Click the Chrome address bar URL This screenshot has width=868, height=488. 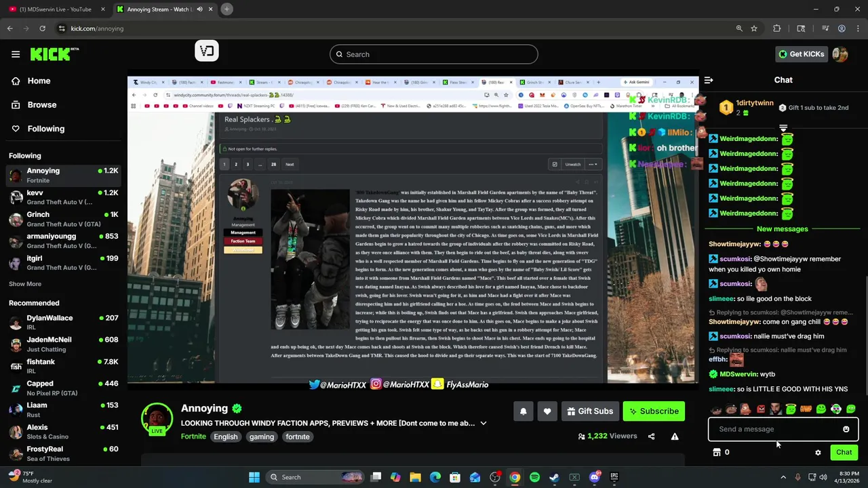click(97, 28)
